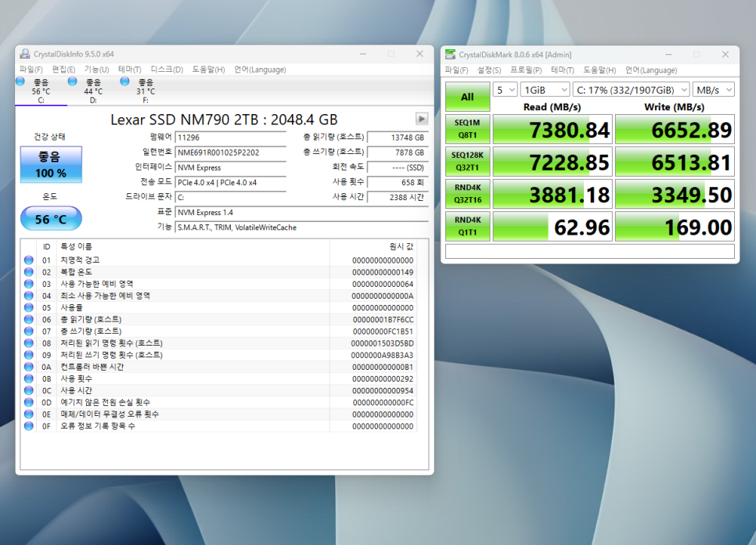
Task: Click the CrystalDiskMark title bar app icon
Action: point(450,55)
